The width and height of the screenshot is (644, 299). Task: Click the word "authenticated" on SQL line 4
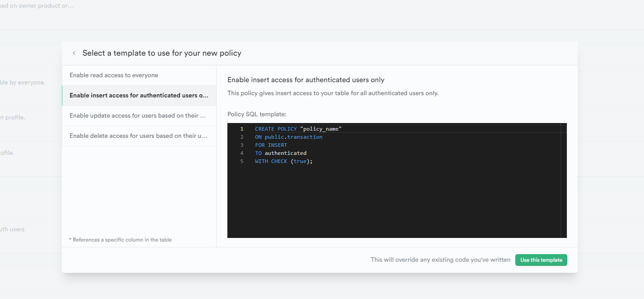pos(286,153)
